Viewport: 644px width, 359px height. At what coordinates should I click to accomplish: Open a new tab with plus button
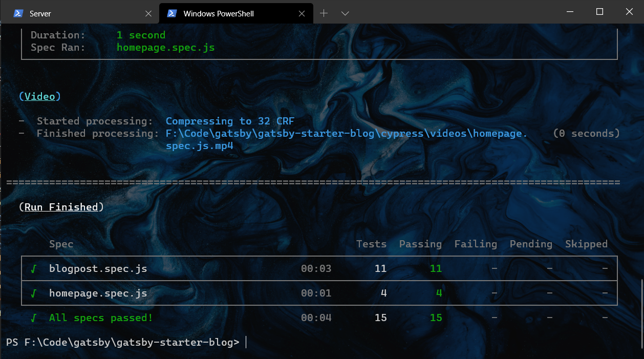(324, 13)
